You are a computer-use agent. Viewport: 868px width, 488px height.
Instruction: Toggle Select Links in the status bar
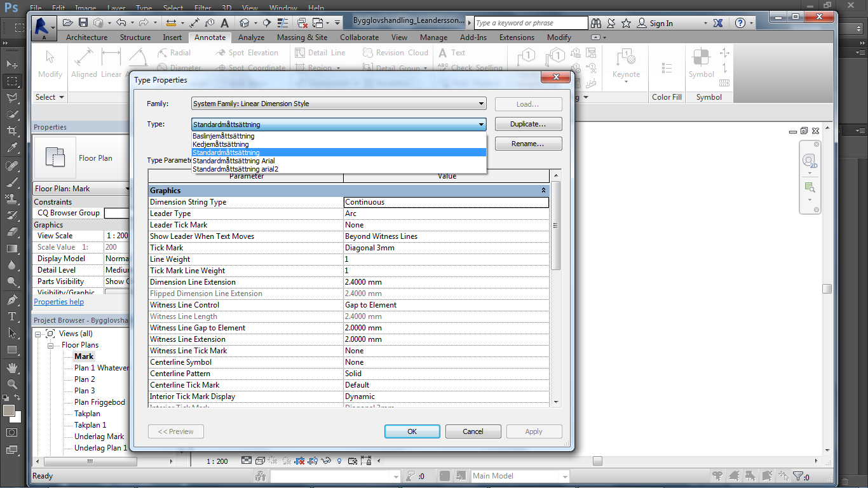tap(718, 476)
